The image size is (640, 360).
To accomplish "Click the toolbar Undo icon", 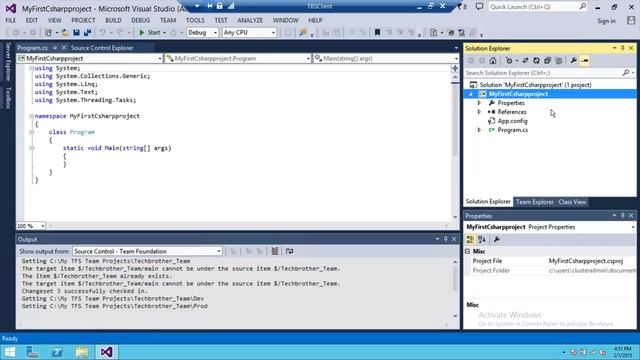I will point(102,32).
